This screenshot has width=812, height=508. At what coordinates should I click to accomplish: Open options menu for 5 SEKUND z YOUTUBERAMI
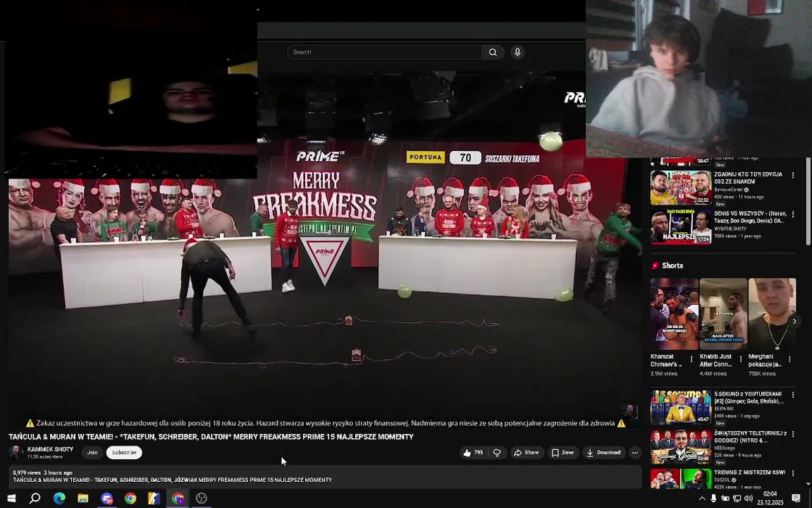(x=792, y=394)
